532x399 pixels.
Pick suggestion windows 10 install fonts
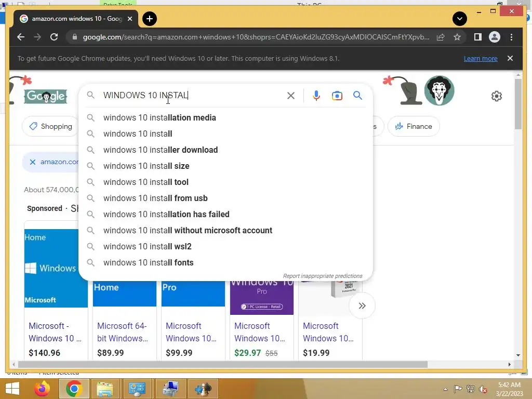(x=225, y=262)
